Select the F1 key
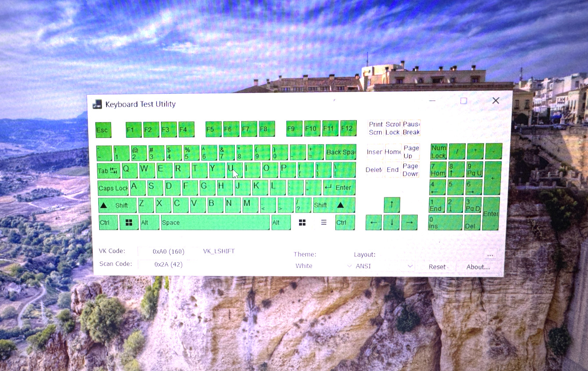Viewport: 588px width, 371px height. pyautogui.click(x=133, y=130)
